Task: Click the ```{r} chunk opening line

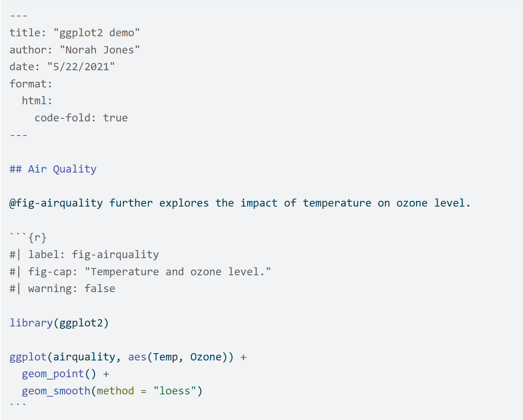Action: point(28,237)
